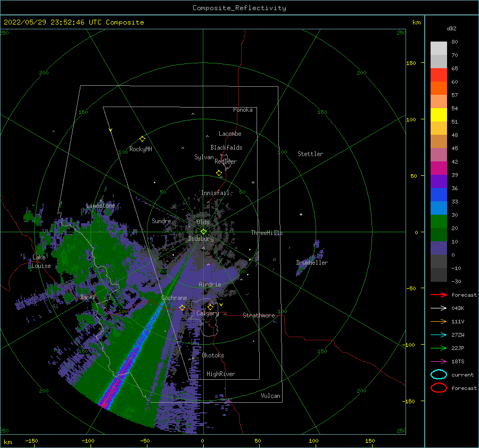Click the red forecast ellipse legend icon

coord(439,388)
